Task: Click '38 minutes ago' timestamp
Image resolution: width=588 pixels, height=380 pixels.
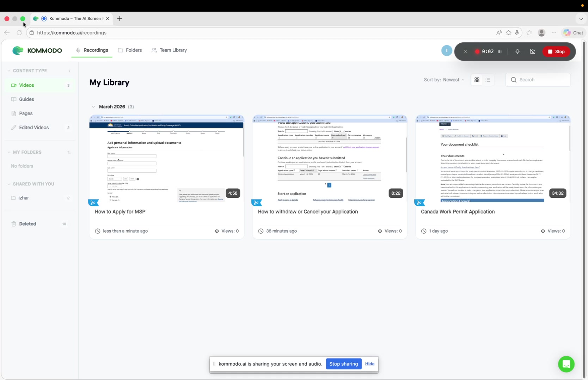Action: point(281,231)
